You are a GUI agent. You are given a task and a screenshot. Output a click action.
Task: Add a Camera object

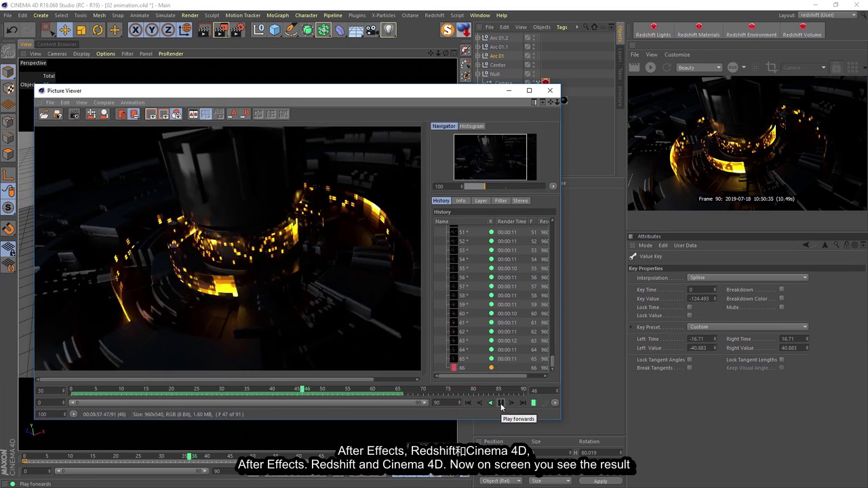pos(372,30)
